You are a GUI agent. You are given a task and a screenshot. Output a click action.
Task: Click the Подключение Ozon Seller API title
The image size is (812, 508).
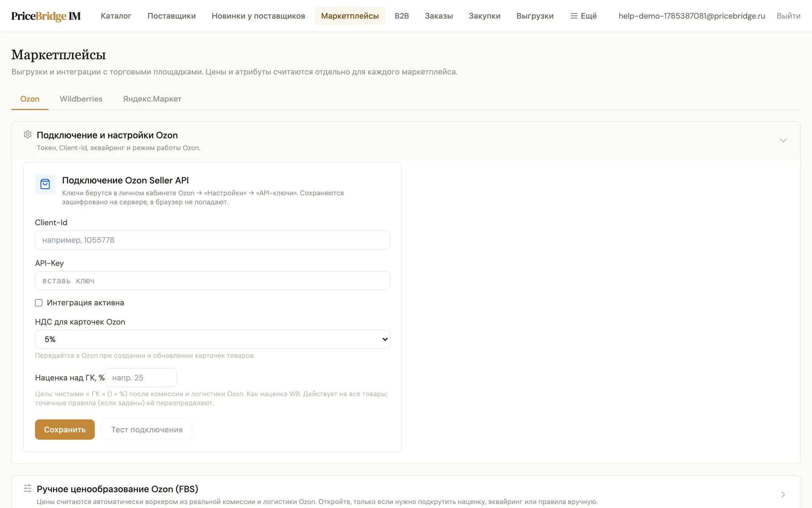pos(125,180)
